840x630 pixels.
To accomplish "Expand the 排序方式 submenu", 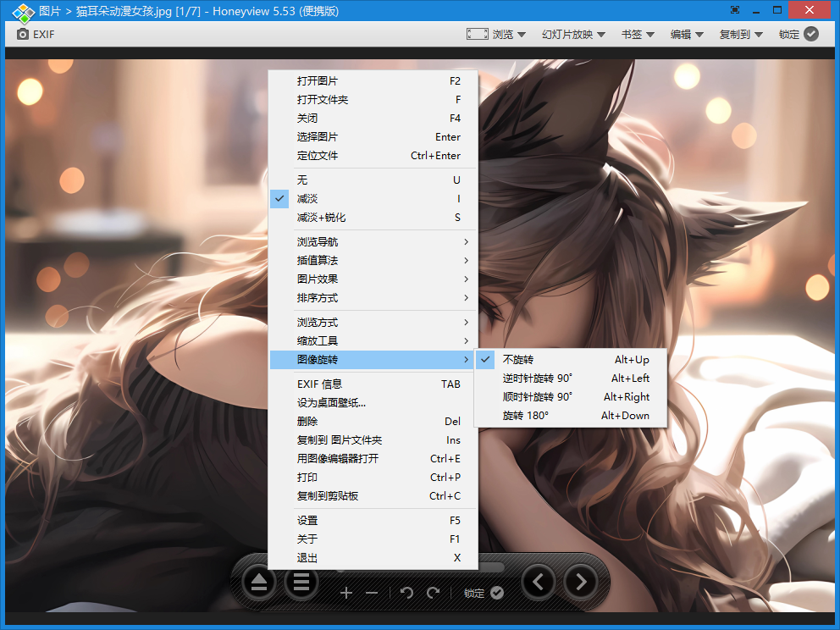I will (x=373, y=298).
